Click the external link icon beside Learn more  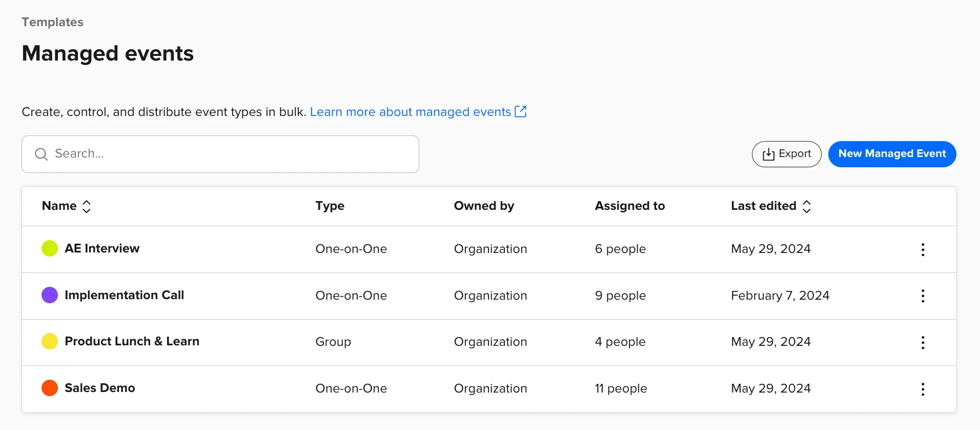[x=520, y=111]
